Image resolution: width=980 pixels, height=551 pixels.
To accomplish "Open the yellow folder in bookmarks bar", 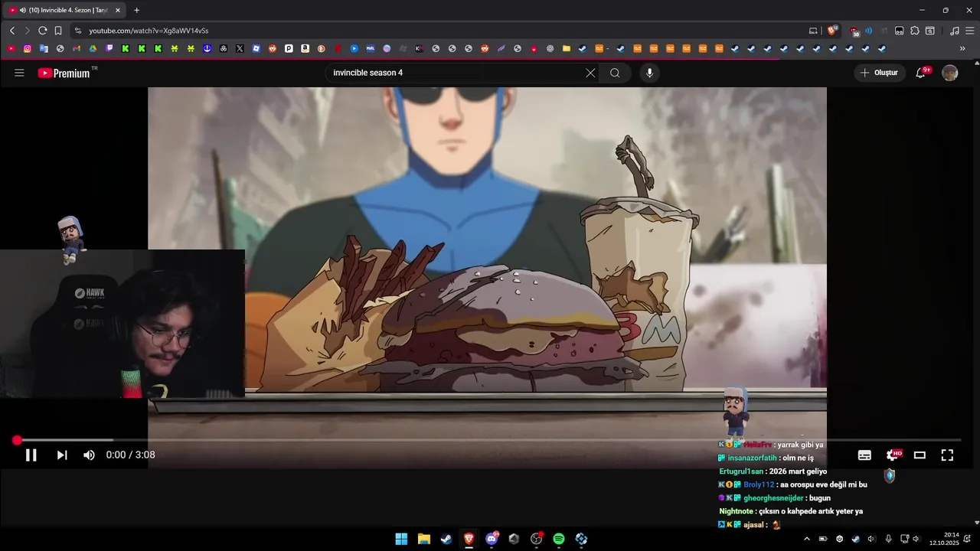I will pos(567,48).
